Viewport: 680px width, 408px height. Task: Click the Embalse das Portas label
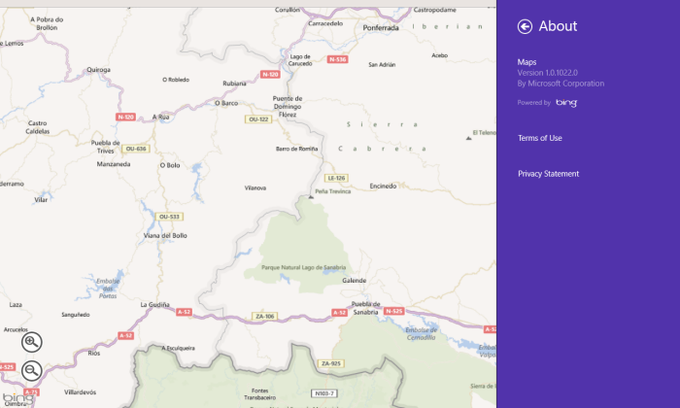click(108, 288)
